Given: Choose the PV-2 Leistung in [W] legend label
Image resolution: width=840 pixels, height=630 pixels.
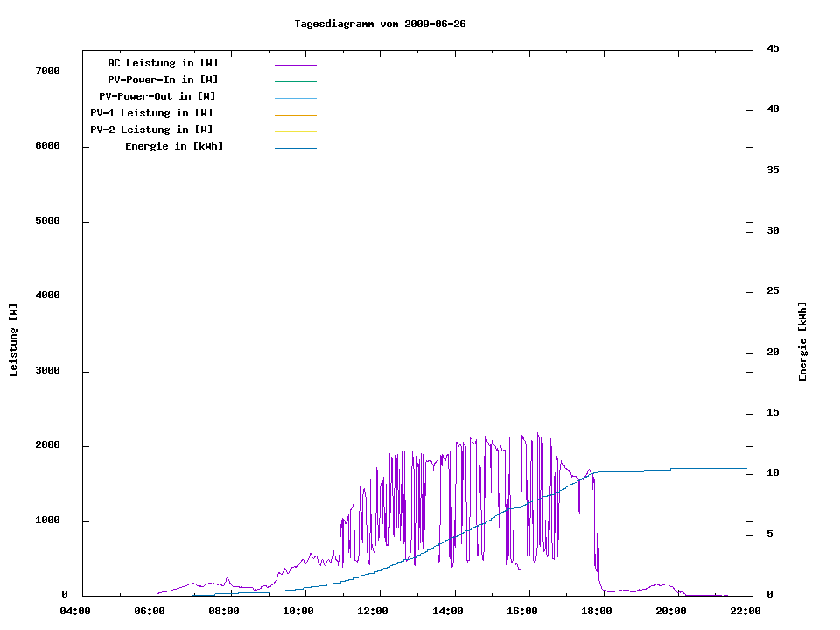Looking at the screenshot, I should pos(151,129).
